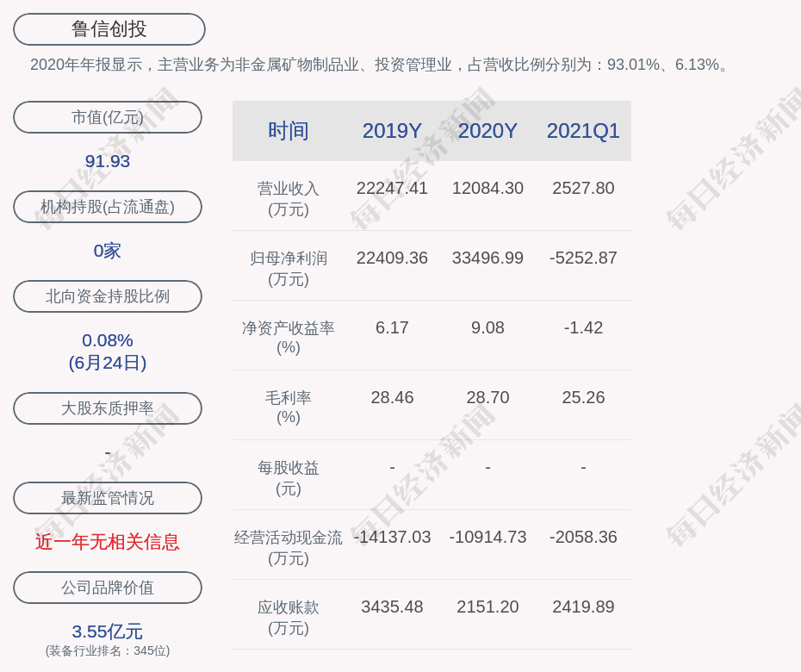Click the 机构持股(占流通盘) badge
Screen dimensions: 801x672
[x=107, y=207]
